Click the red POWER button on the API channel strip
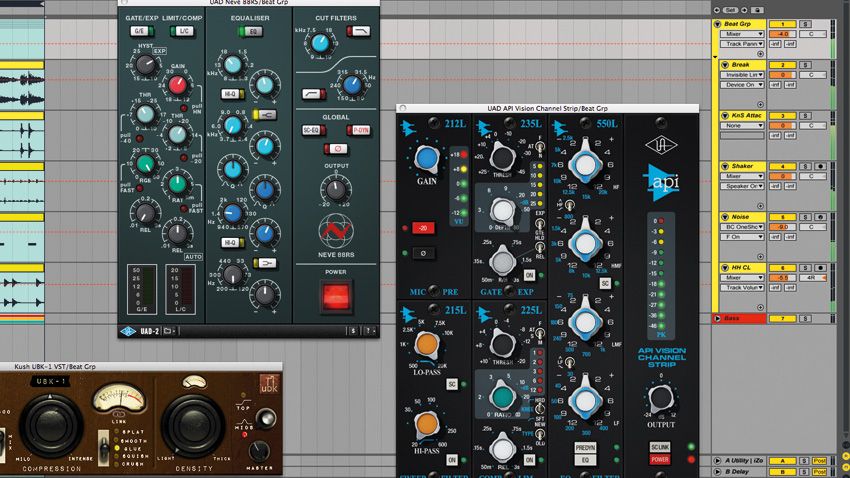The height and width of the screenshot is (478, 850). [x=660, y=460]
